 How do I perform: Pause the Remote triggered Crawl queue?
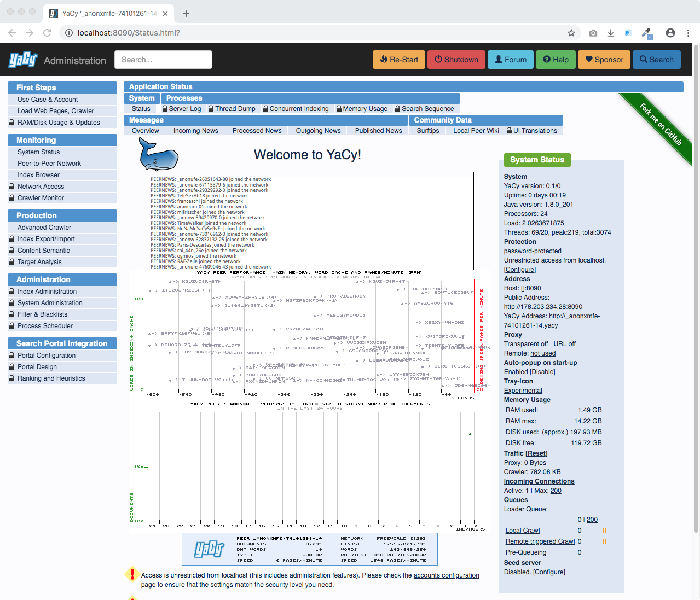click(x=604, y=541)
